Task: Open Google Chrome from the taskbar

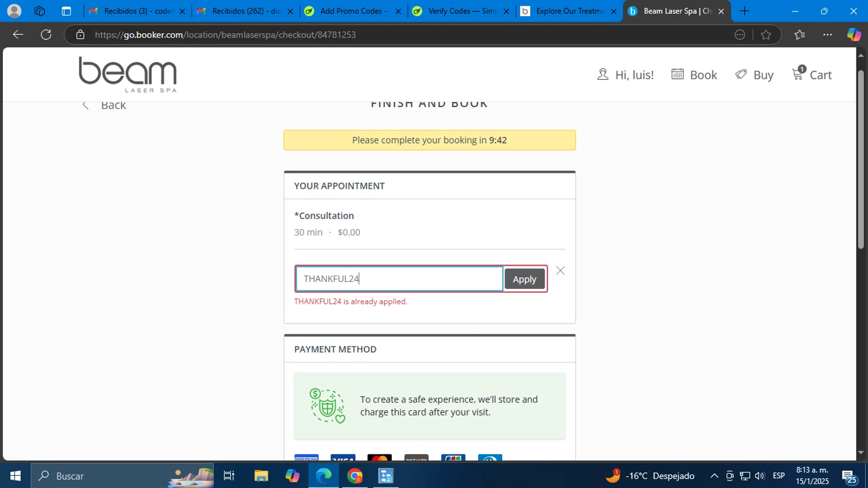Action: click(355, 476)
